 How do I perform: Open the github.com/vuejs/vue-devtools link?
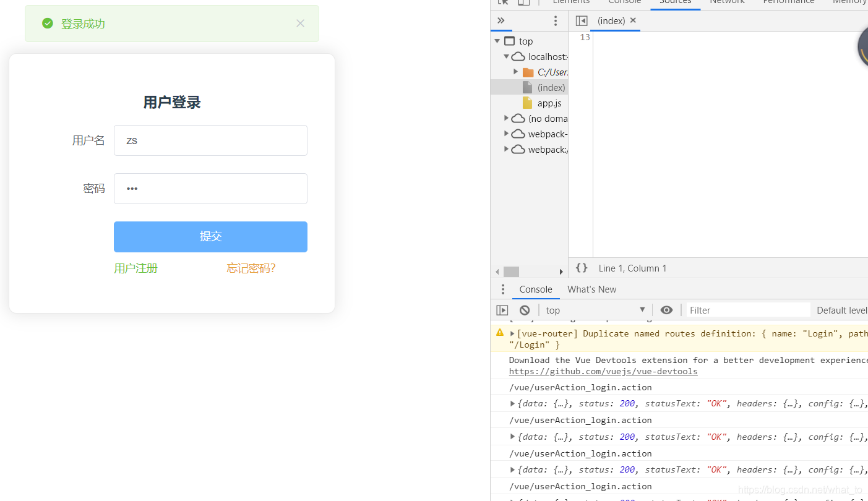(603, 371)
